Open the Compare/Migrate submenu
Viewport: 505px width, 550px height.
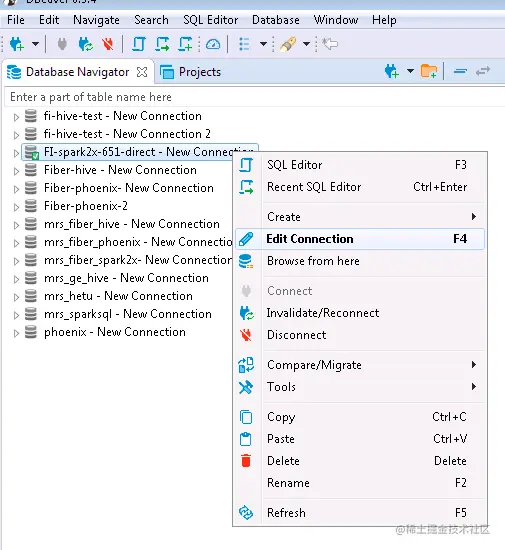click(360, 365)
